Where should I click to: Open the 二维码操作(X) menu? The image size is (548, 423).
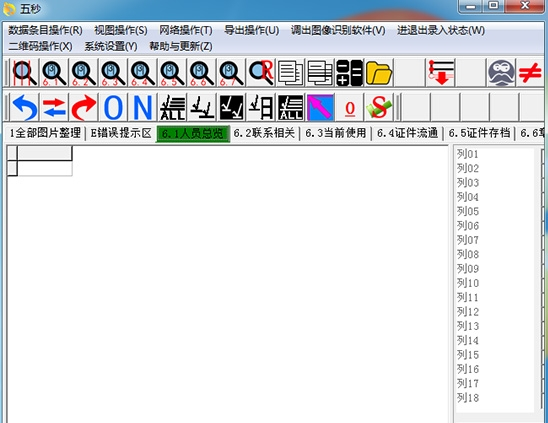click(41, 46)
